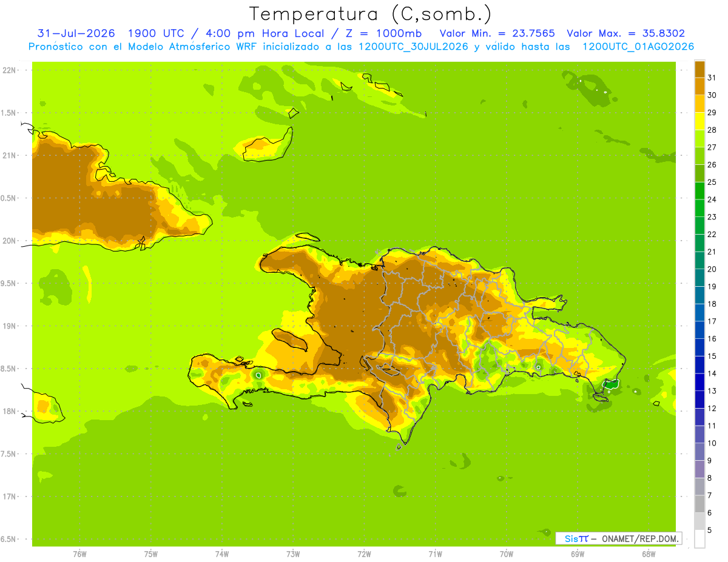Image resolution: width=728 pixels, height=562 pixels.
Task: Click the '16' label on the color scale
Action: 712,339
